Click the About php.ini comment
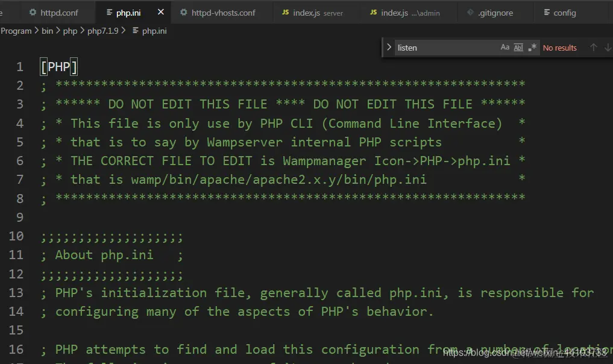Image resolution: width=613 pixels, height=364 pixels. (112, 256)
